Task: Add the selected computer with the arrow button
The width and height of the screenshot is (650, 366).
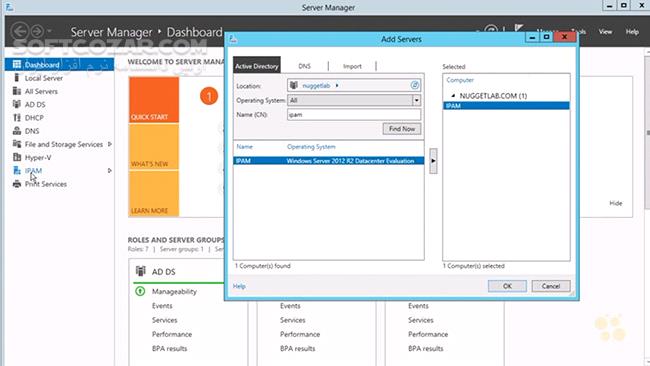Action: click(433, 161)
